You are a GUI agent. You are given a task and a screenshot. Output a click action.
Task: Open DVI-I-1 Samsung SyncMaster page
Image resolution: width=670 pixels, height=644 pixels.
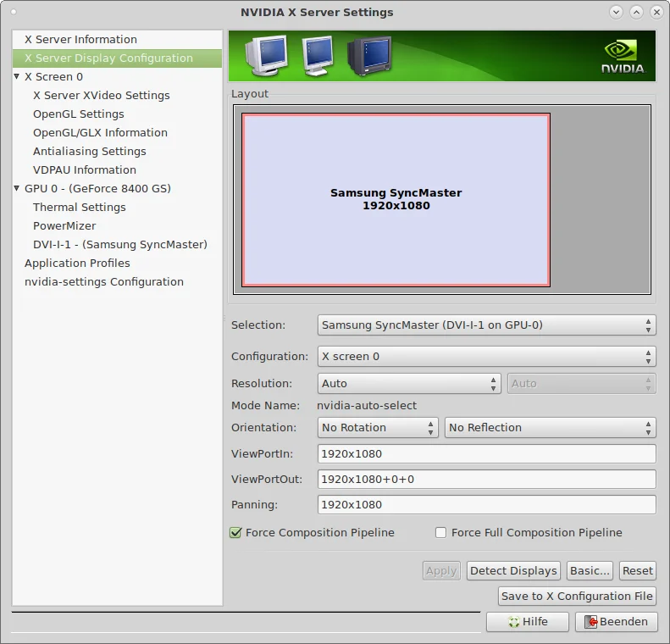pyautogui.click(x=120, y=244)
